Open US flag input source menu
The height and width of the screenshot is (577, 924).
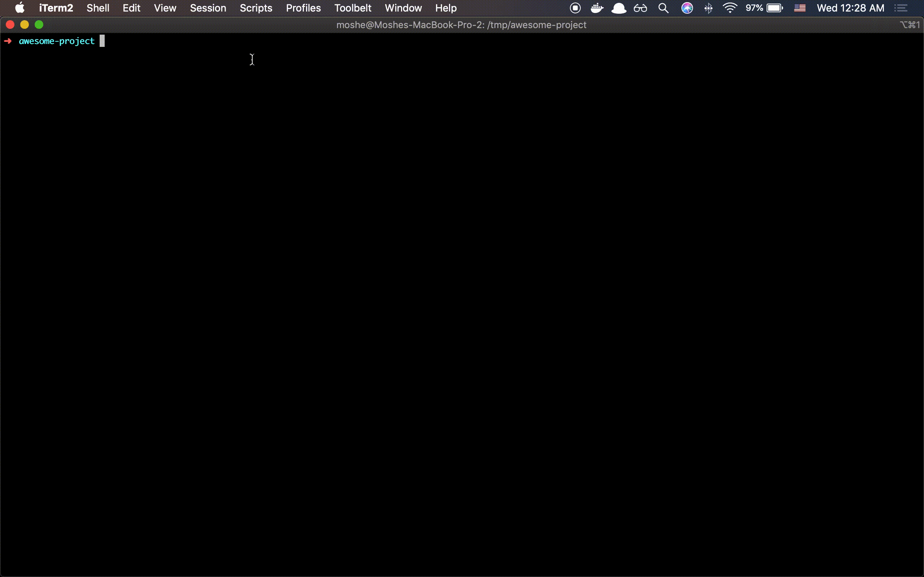pos(799,8)
